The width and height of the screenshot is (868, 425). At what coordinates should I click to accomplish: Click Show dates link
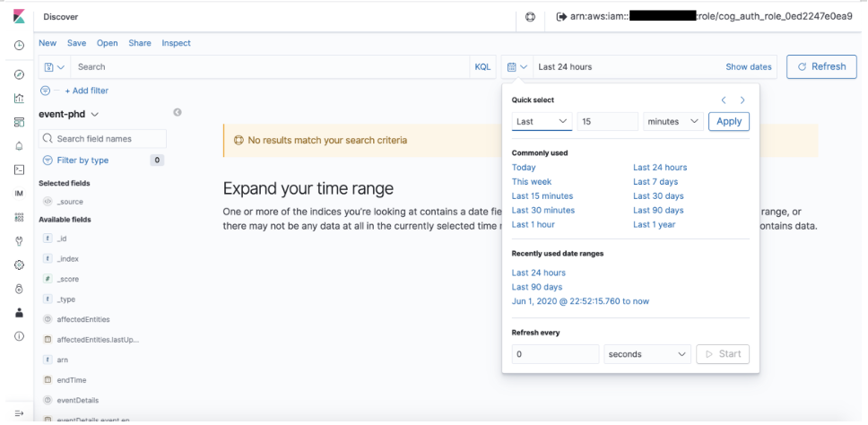click(x=749, y=67)
